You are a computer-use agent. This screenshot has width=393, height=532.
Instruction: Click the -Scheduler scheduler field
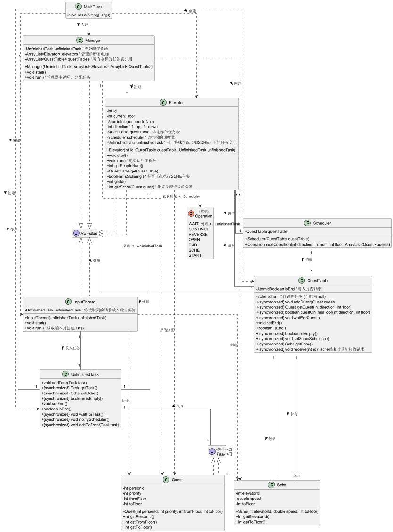point(141,137)
